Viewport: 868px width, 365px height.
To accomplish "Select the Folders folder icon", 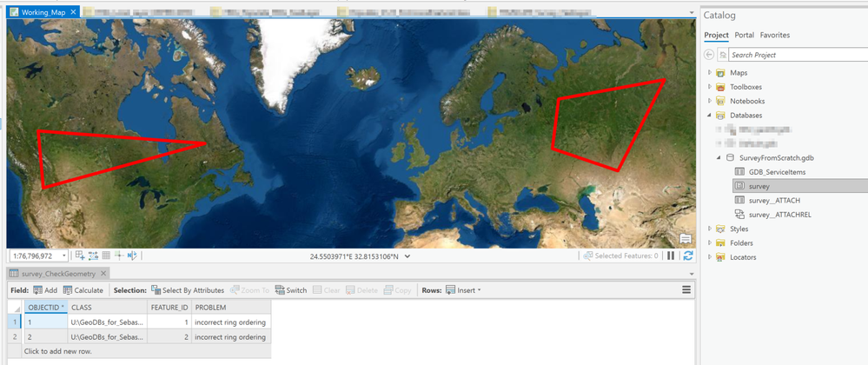I will tap(720, 242).
